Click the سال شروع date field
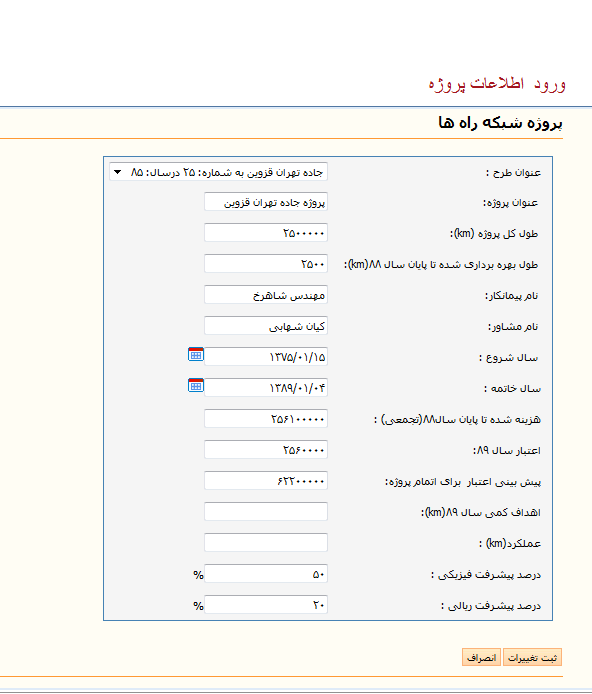Screen dimensions: 592x694 (266, 357)
